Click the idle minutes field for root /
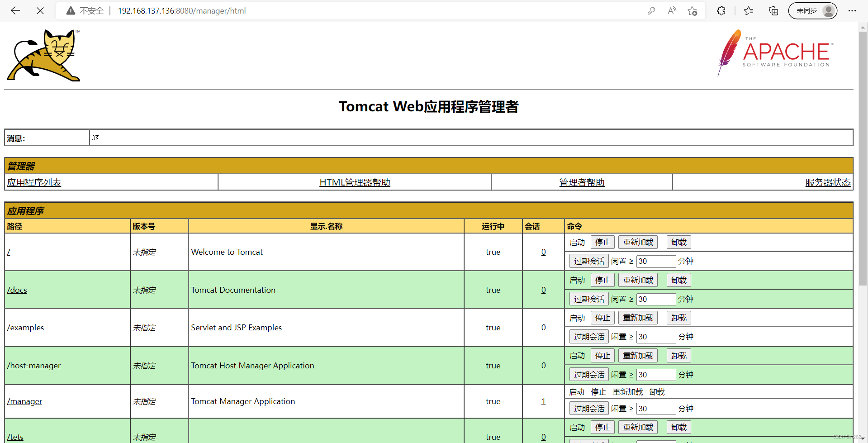Viewport: 868px width, 443px height. click(x=656, y=261)
